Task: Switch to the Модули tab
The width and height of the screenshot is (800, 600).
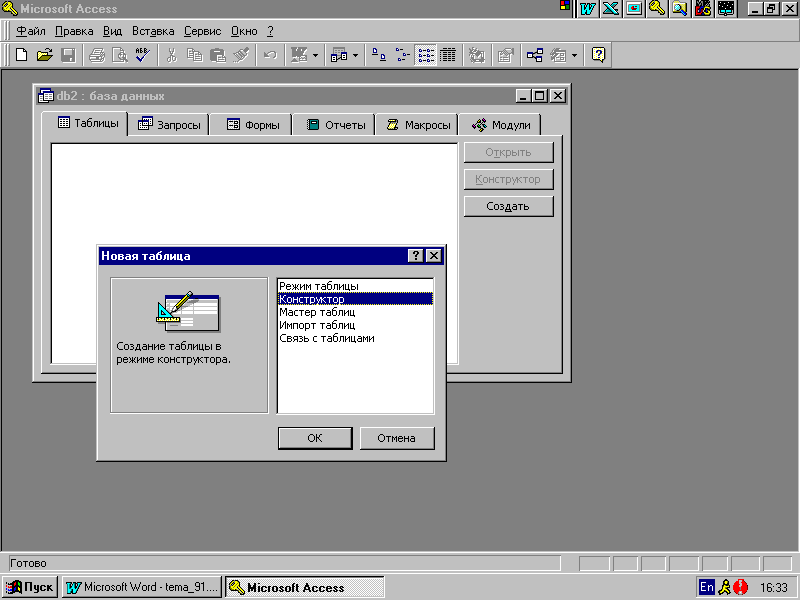Action: (x=500, y=125)
